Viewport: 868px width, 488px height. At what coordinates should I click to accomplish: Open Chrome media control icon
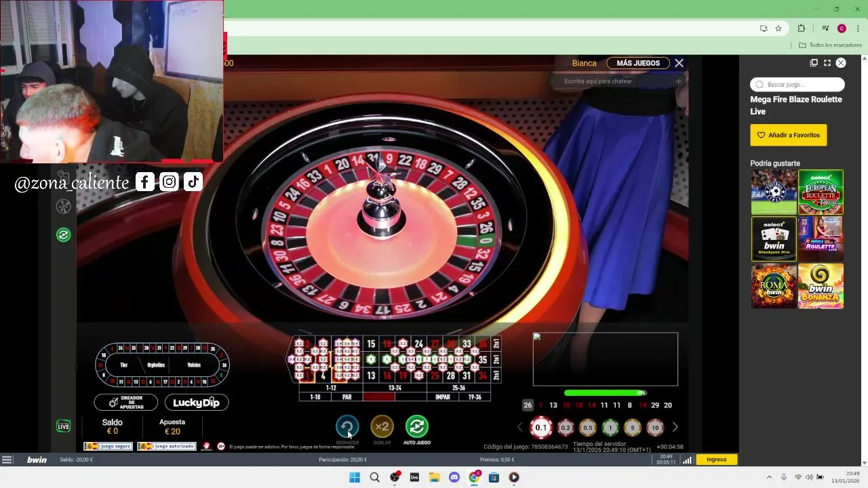[x=825, y=28]
